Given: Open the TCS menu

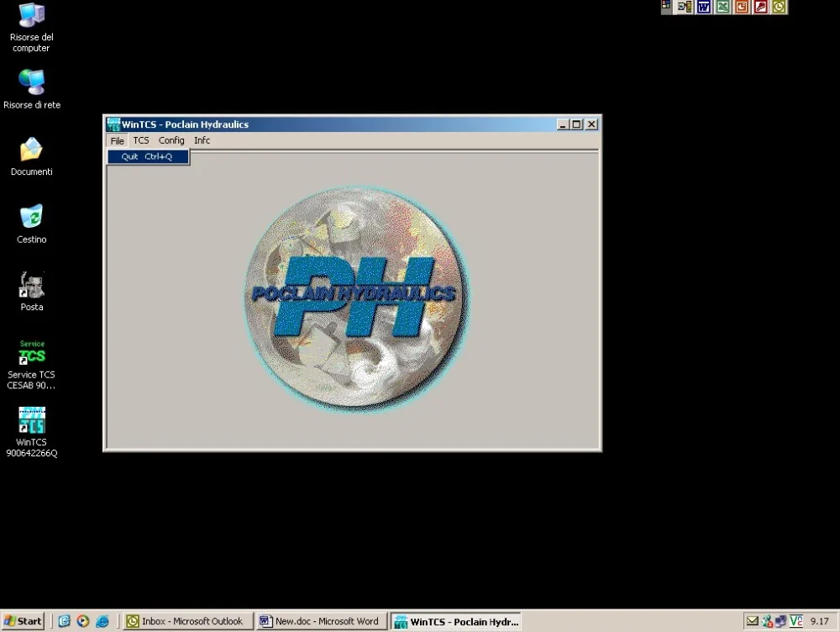Looking at the screenshot, I should point(140,140).
